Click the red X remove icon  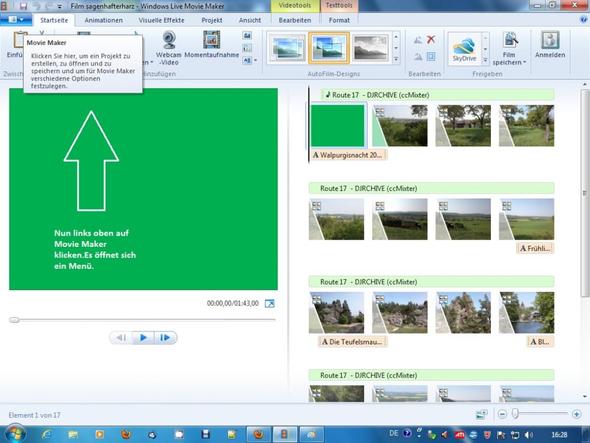(x=431, y=39)
